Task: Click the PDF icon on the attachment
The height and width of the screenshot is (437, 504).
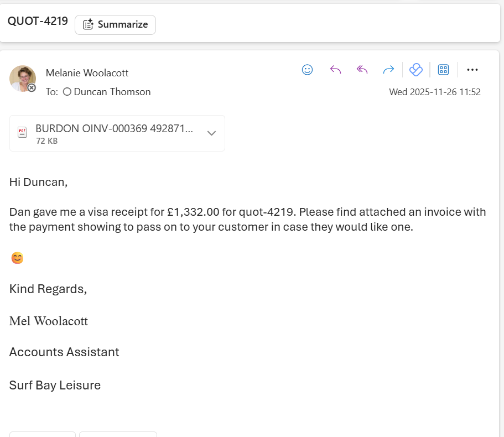Action: click(x=22, y=133)
